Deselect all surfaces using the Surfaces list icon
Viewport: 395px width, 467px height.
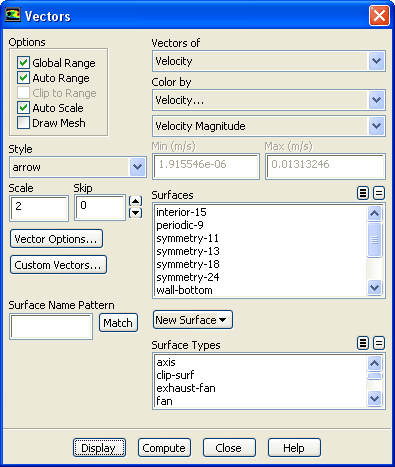pyautogui.click(x=379, y=193)
